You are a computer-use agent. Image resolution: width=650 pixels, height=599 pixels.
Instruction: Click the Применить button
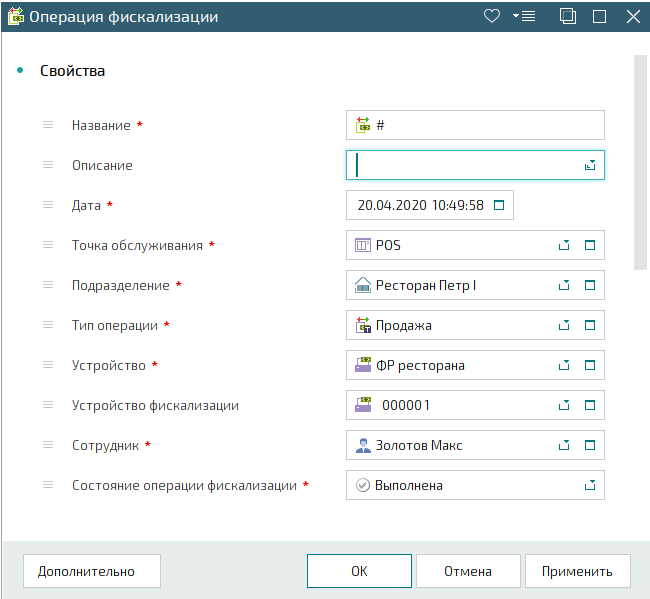pos(577,571)
